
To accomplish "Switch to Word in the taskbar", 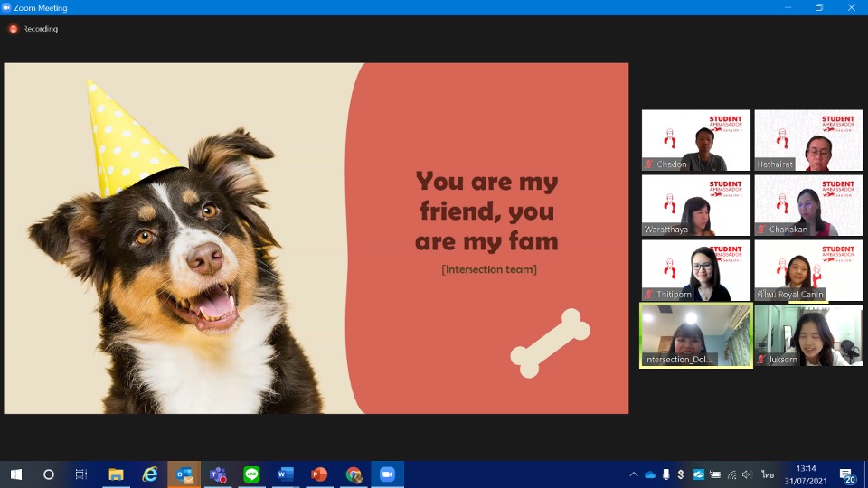I will [286, 474].
